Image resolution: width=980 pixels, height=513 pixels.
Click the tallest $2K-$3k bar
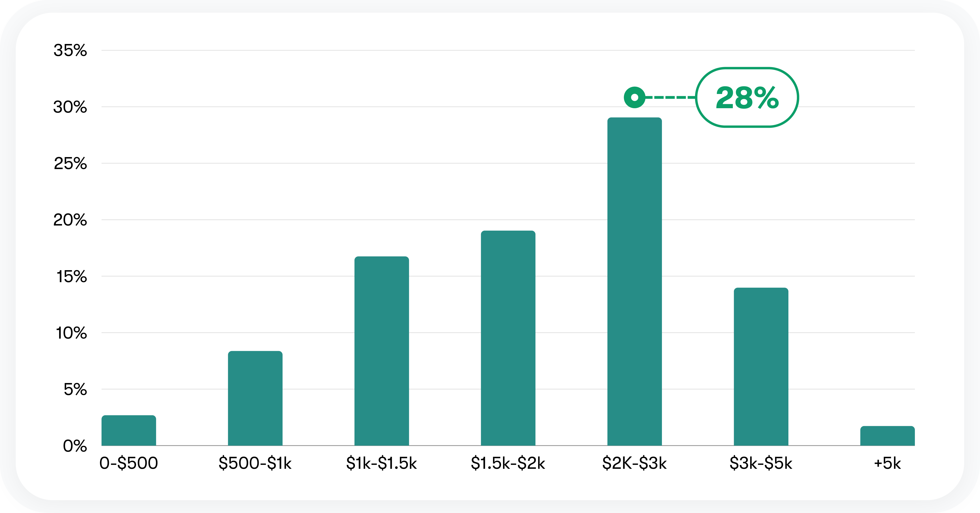pyautogui.click(x=634, y=281)
